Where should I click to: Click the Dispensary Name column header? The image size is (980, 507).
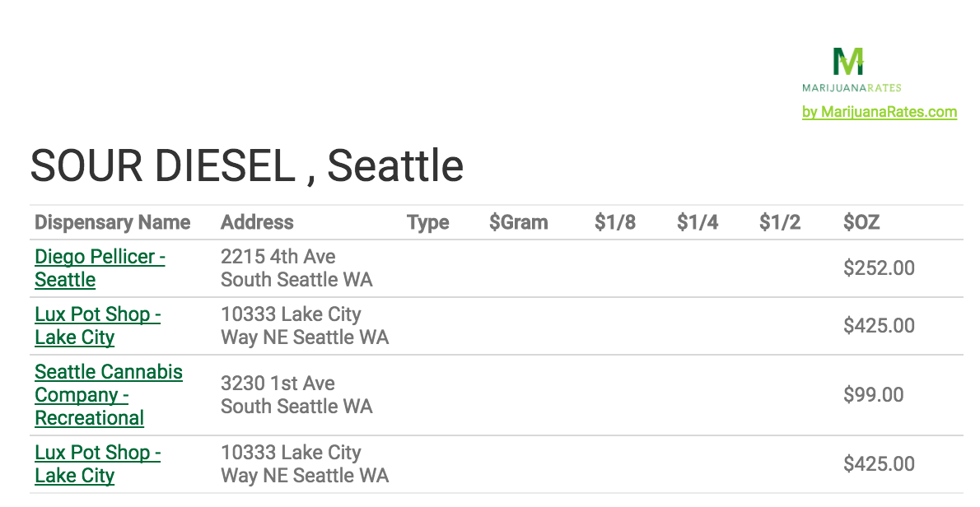click(x=113, y=222)
